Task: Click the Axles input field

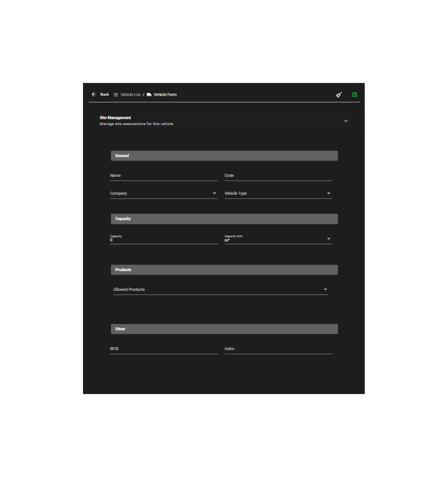Action: coord(278,349)
